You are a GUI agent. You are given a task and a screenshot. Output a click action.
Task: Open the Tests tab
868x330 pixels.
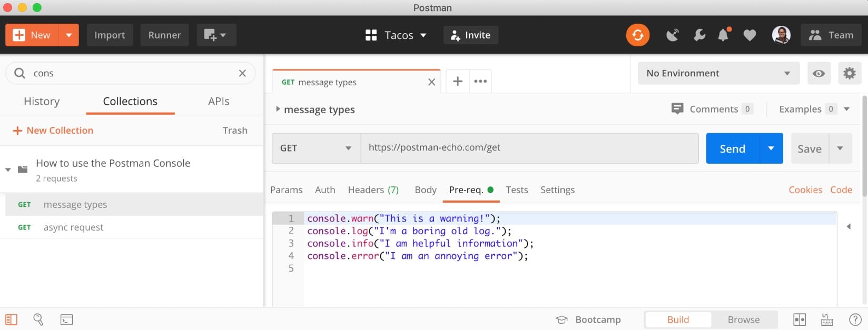click(x=517, y=190)
